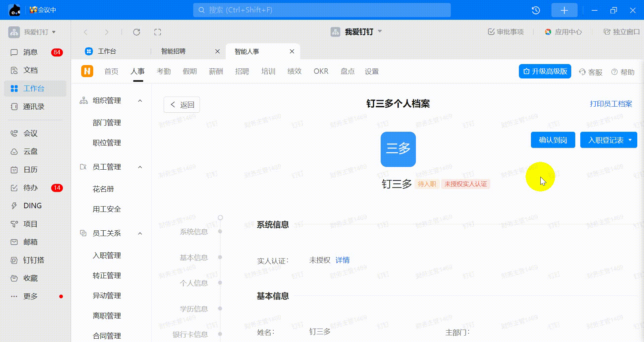The height and width of the screenshot is (342, 644).
Task: Open 云盘 cloud drive in sidebar
Action: pos(30,152)
